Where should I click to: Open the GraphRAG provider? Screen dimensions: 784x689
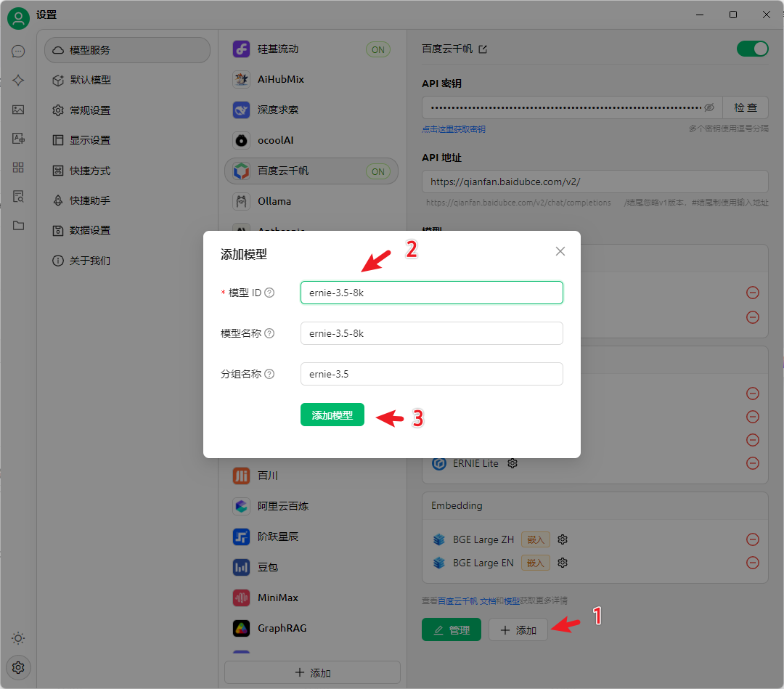pos(311,628)
